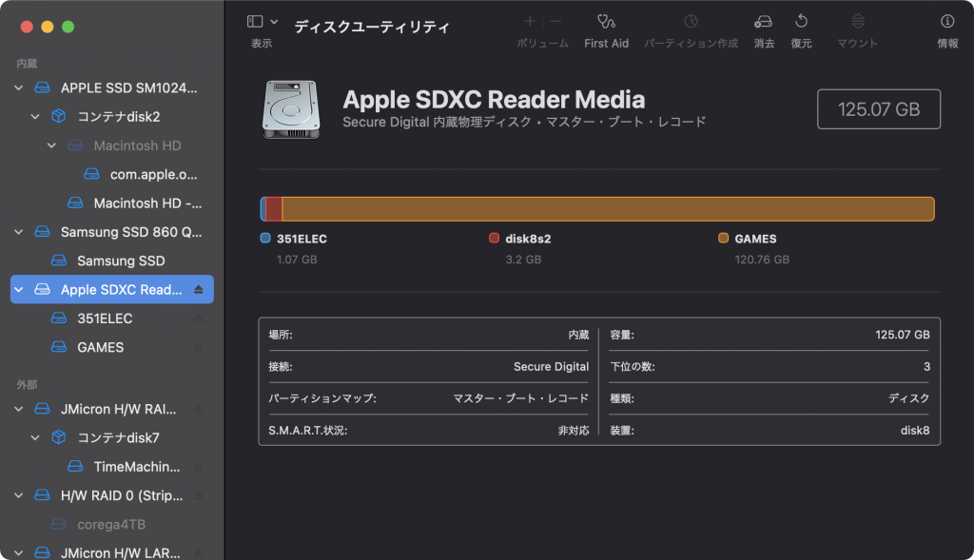The width and height of the screenshot is (974, 560).
Task: Eject the 351ELEC volume
Action: point(199,319)
